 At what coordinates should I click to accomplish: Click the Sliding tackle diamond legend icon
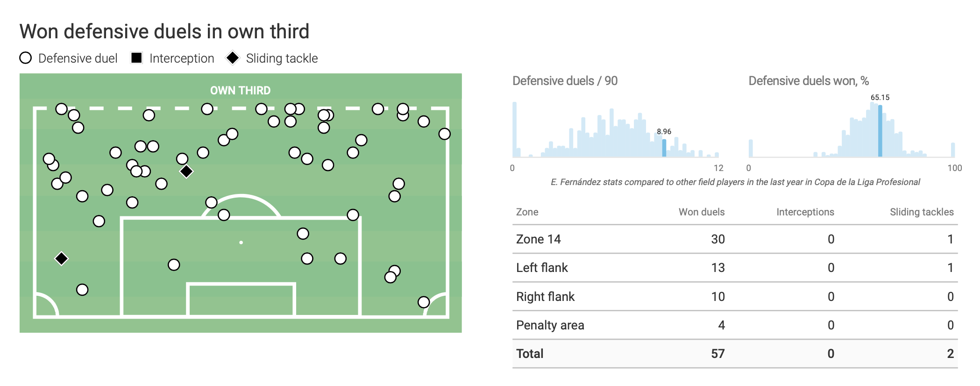(x=232, y=58)
